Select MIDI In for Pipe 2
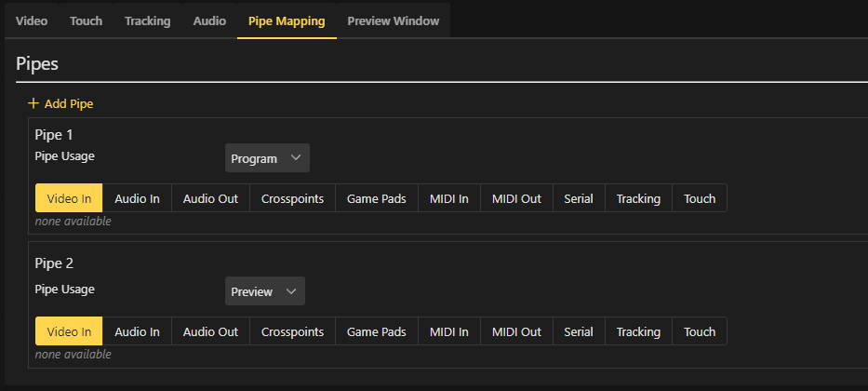This screenshot has height=391, width=868. click(x=449, y=331)
